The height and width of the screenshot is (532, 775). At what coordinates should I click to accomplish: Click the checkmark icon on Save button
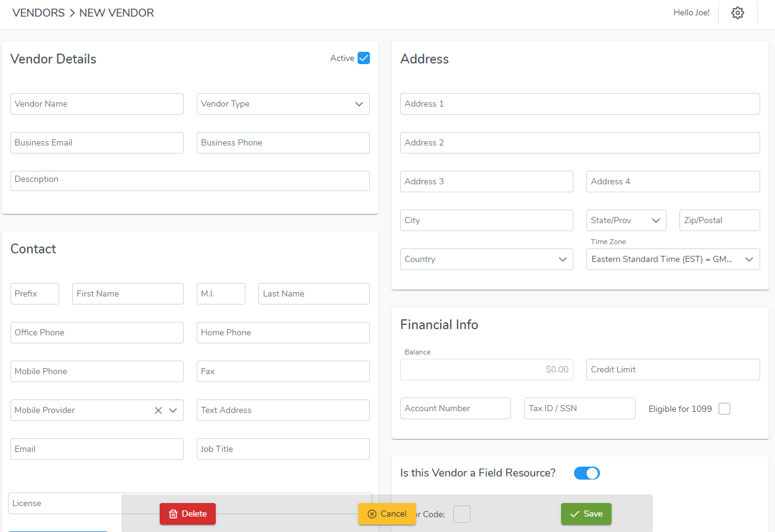pyautogui.click(x=574, y=514)
